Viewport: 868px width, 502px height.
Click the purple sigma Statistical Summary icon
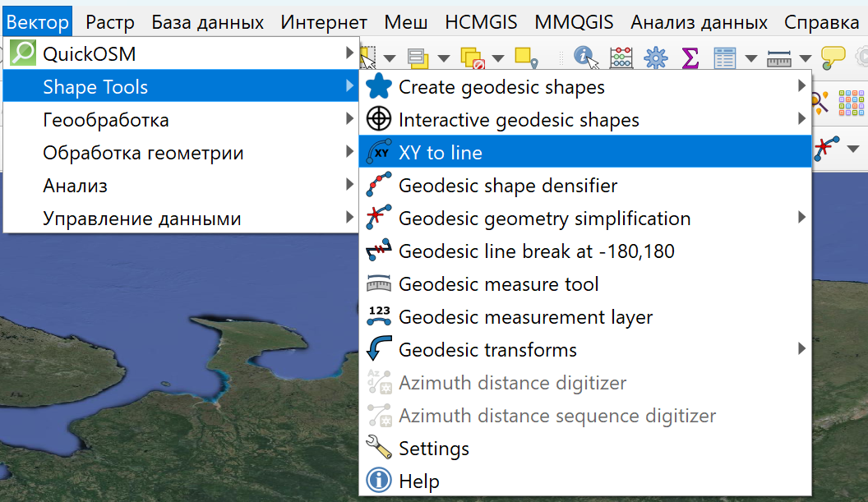pos(690,58)
